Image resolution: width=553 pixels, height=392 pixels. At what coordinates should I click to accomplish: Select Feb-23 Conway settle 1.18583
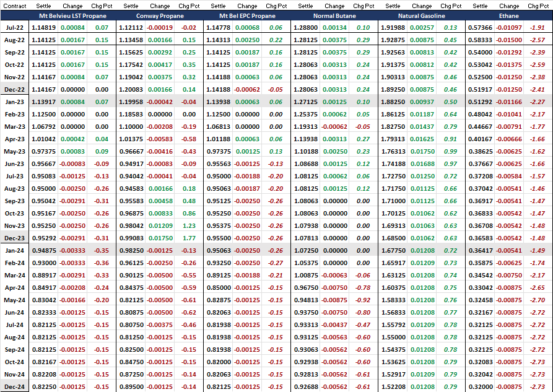point(131,115)
